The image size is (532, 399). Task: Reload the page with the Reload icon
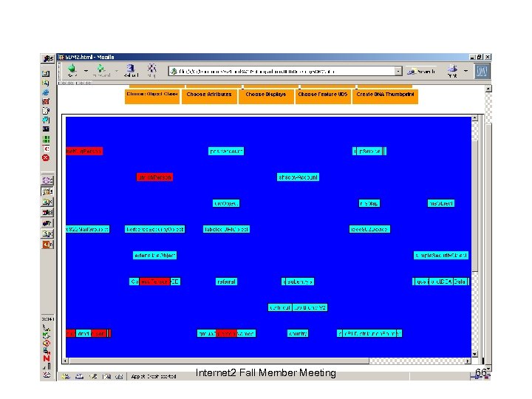(131, 70)
